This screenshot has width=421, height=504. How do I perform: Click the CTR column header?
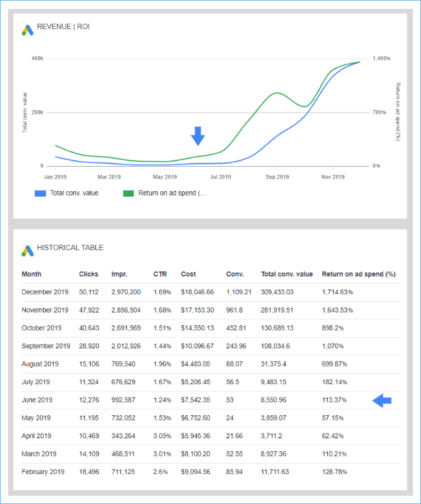tap(160, 274)
